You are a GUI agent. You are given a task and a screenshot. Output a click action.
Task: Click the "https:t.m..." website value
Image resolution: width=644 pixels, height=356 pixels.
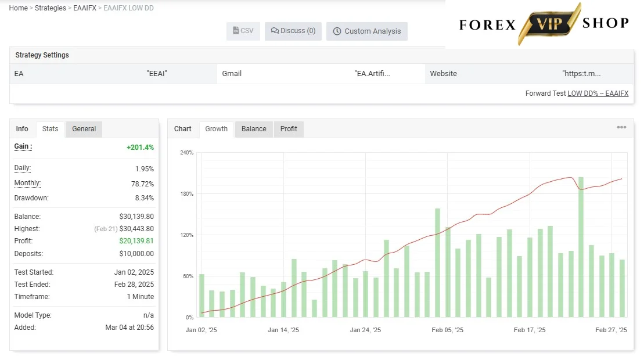coord(581,74)
